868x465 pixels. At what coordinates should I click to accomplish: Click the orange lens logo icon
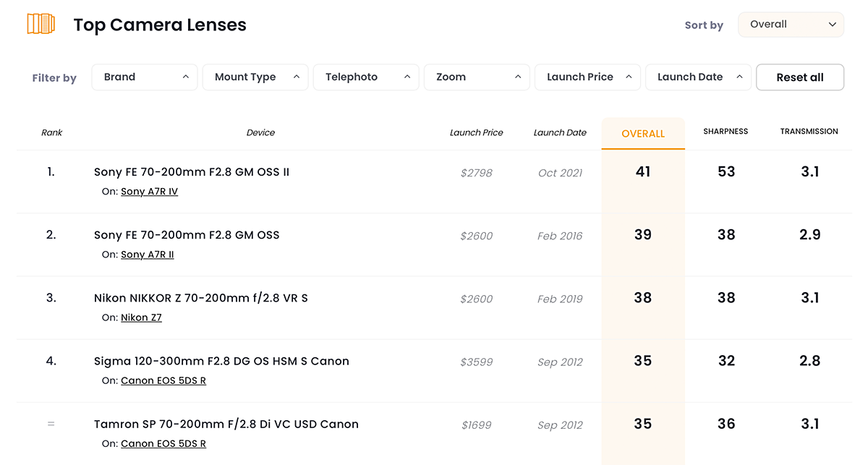[41, 24]
